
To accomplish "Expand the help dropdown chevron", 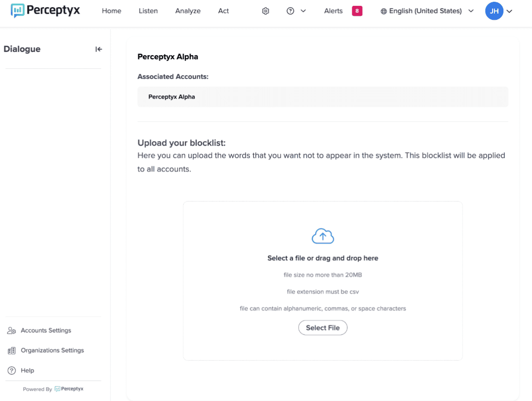I will click(x=303, y=11).
